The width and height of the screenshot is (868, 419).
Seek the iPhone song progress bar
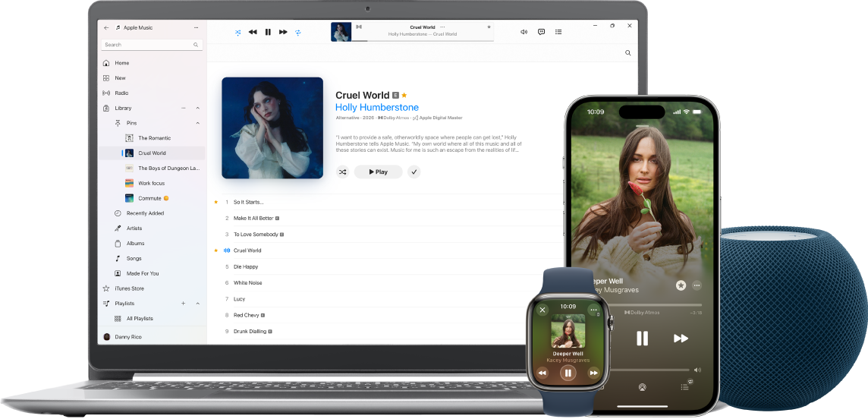click(656, 304)
